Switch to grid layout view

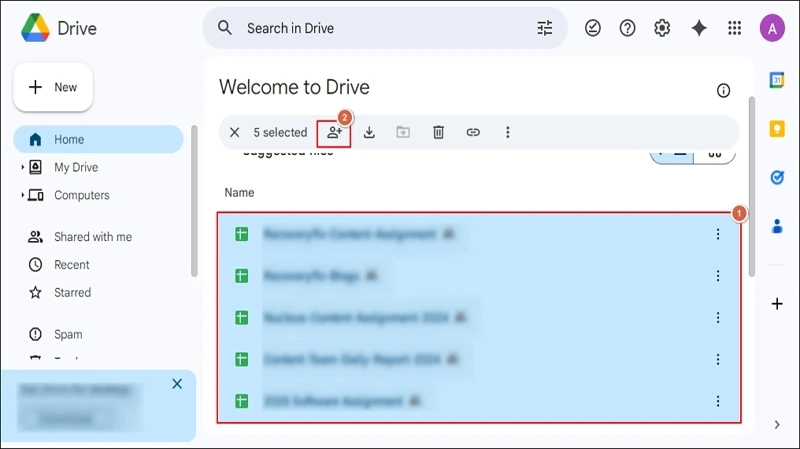tap(715, 155)
